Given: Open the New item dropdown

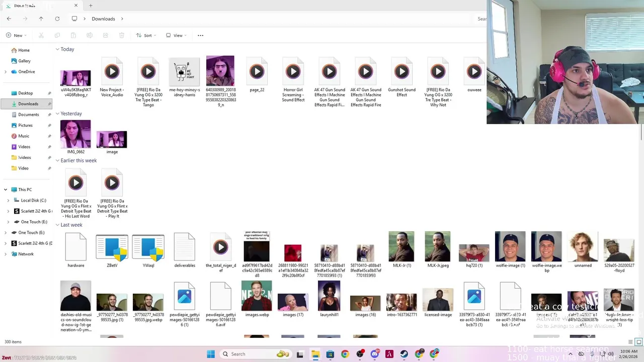Looking at the screenshot, I should point(16,35).
